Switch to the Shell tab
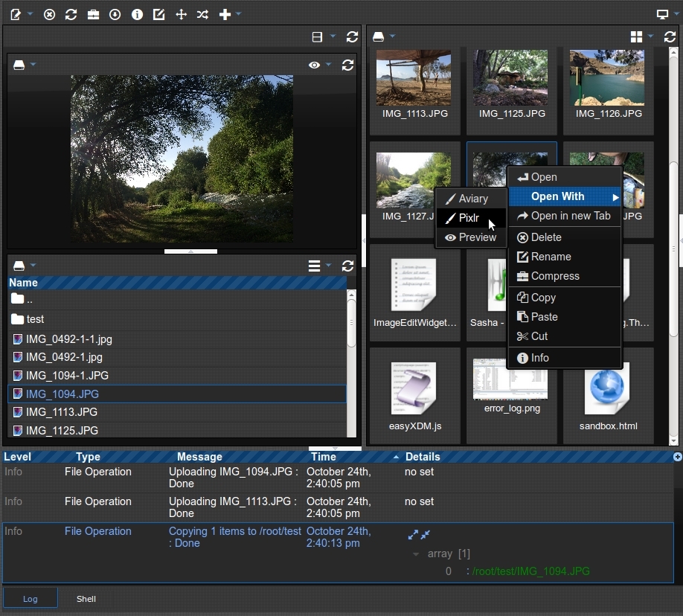This screenshot has height=616, width=683. pyautogui.click(x=86, y=599)
